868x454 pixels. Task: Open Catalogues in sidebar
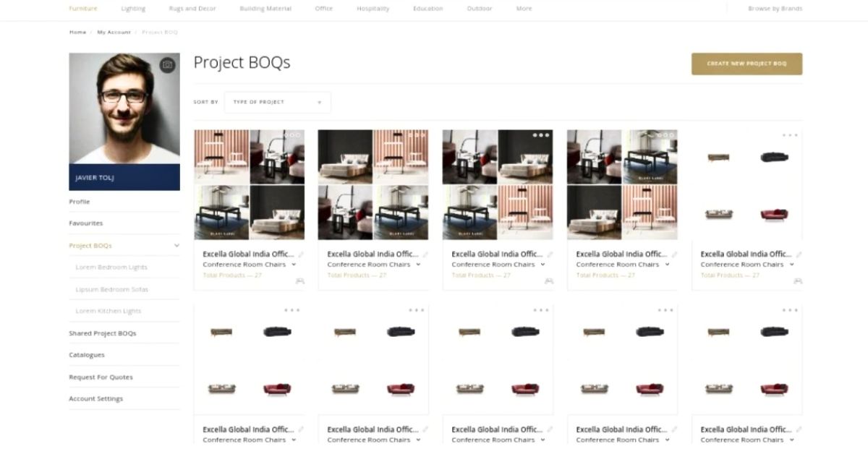point(87,355)
